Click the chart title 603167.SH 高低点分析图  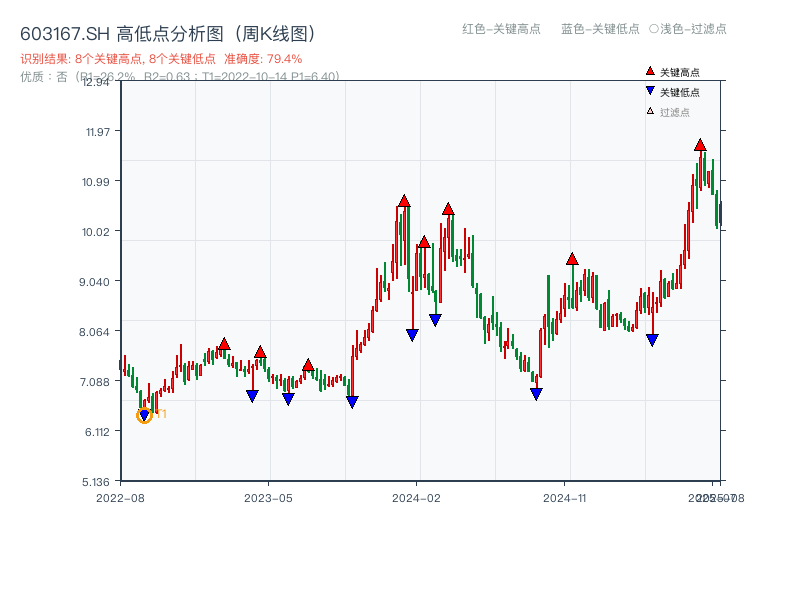[168, 32]
